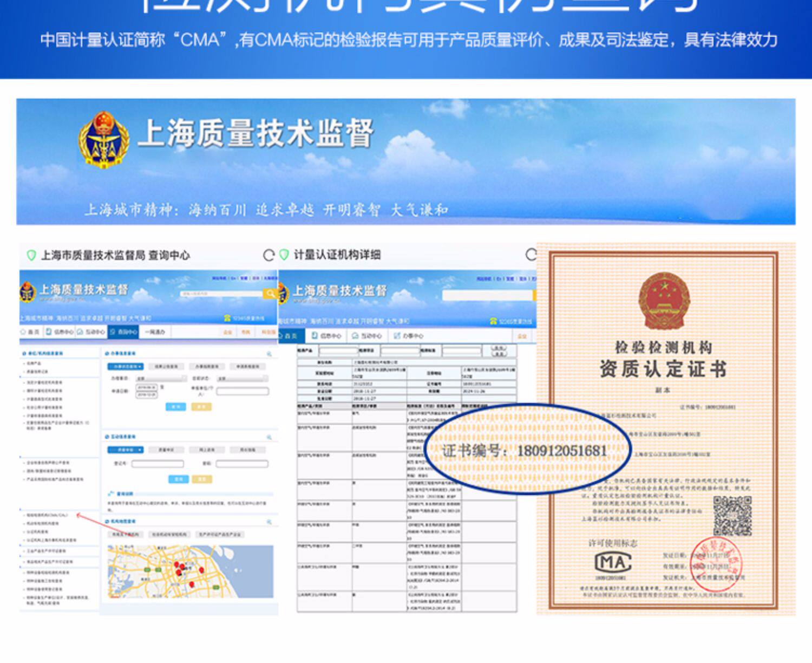Open the 信息中心 tab on the 计量认证机构详细 page
812x663 pixels.
327,336
